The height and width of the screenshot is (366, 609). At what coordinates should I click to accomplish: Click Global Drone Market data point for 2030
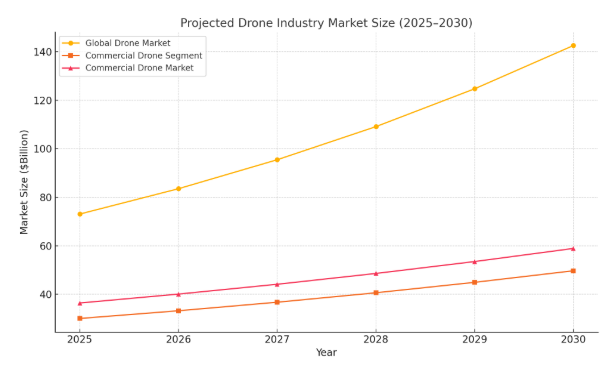point(573,45)
